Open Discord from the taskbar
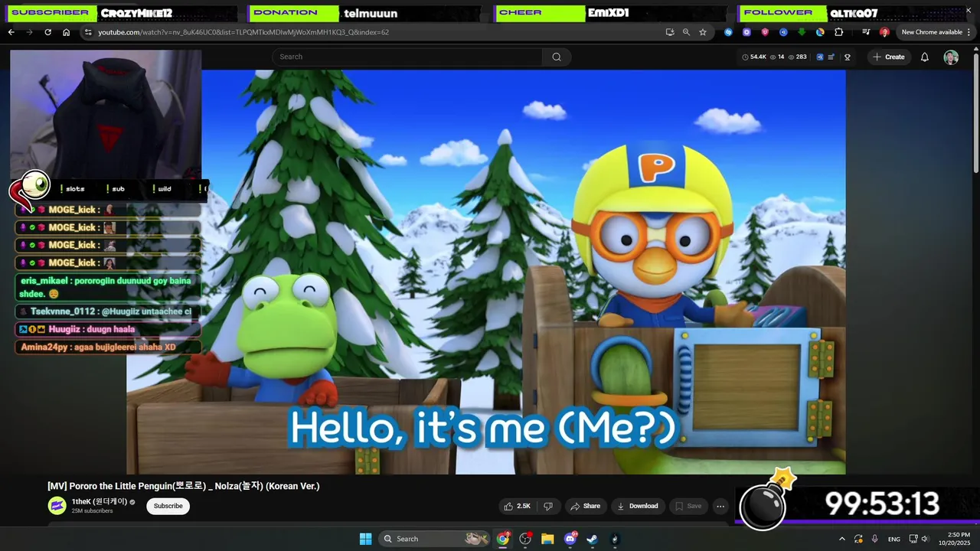 (x=570, y=539)
